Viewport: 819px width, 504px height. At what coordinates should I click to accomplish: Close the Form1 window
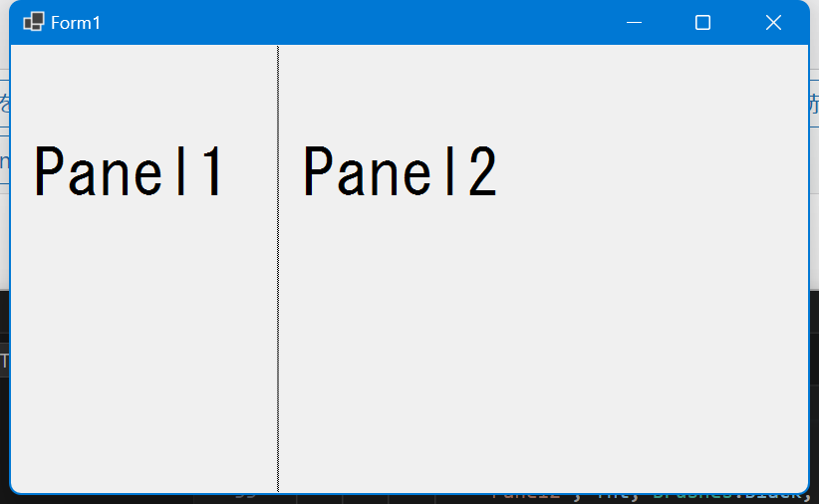point(773,23)
